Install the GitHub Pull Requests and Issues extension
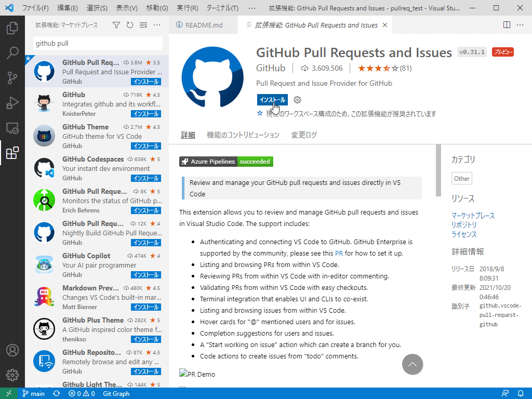This screenshot has height=399, width=532. point(272,100)
